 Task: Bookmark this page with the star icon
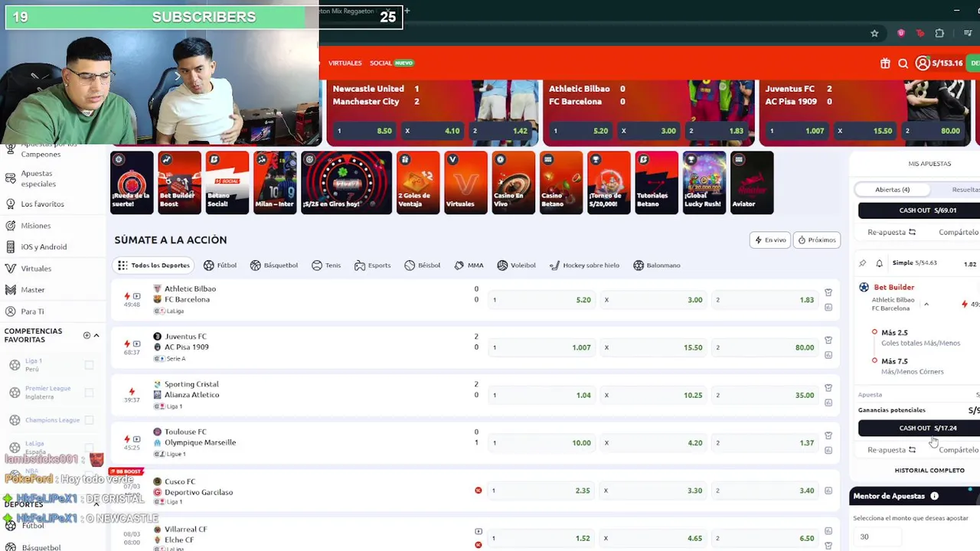(874, 34)
